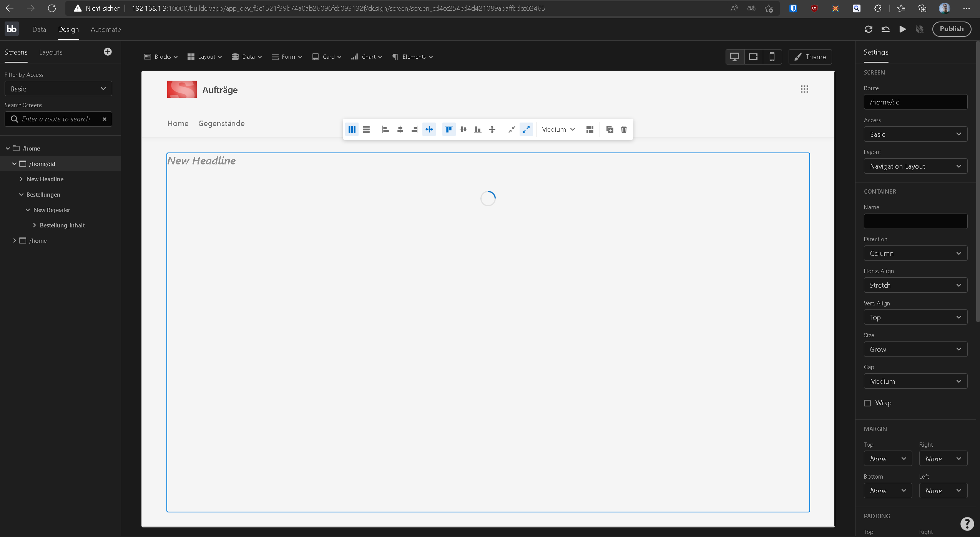Toggle horizontal stretch alignment icon
Viewport: 980px width, 537px height.
point(429,129)
